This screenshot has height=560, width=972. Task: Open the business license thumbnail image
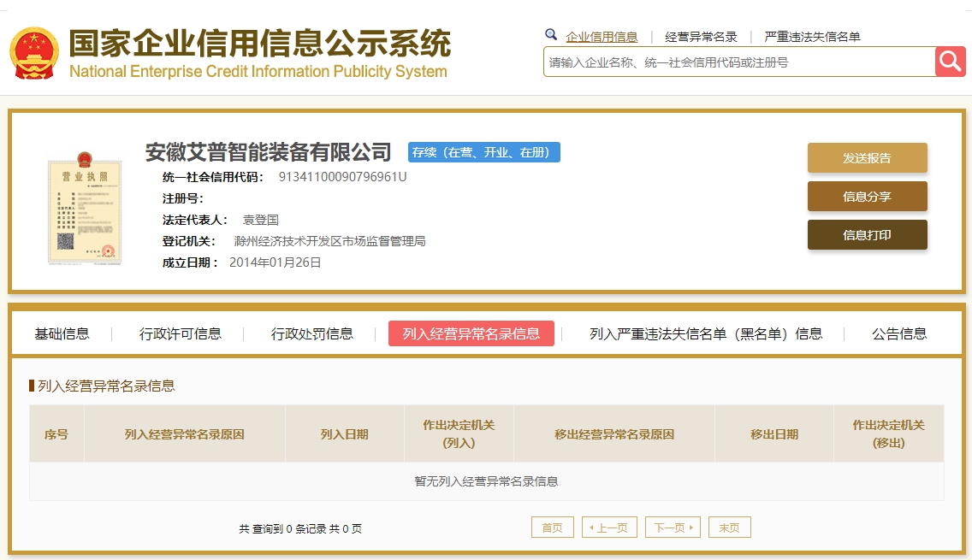click(85, 208)
